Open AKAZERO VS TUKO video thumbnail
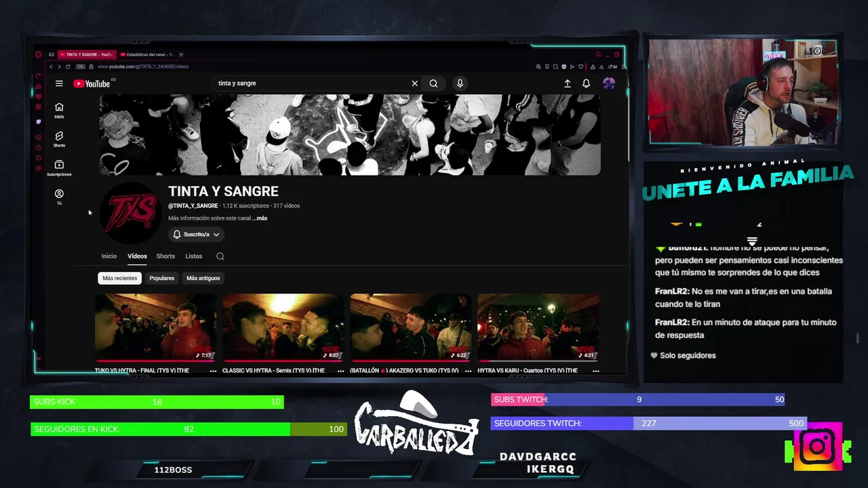 point(410,327)
